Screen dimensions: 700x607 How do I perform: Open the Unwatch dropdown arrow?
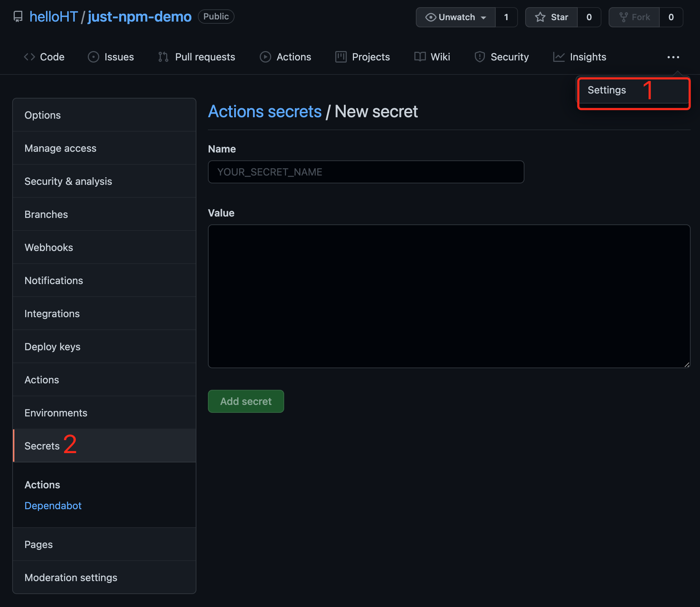point(483,18)
